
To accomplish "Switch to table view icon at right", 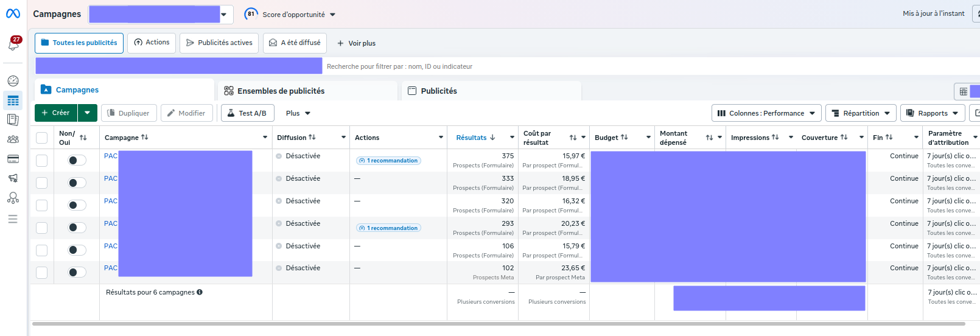I will pyautogui.click(x=963, y=91).
